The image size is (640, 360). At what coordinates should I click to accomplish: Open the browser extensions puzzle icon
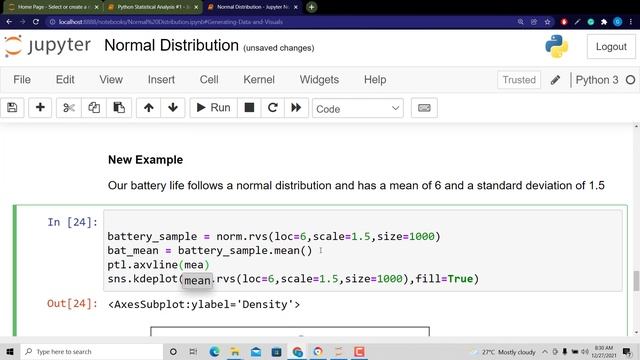coord(604,22)
